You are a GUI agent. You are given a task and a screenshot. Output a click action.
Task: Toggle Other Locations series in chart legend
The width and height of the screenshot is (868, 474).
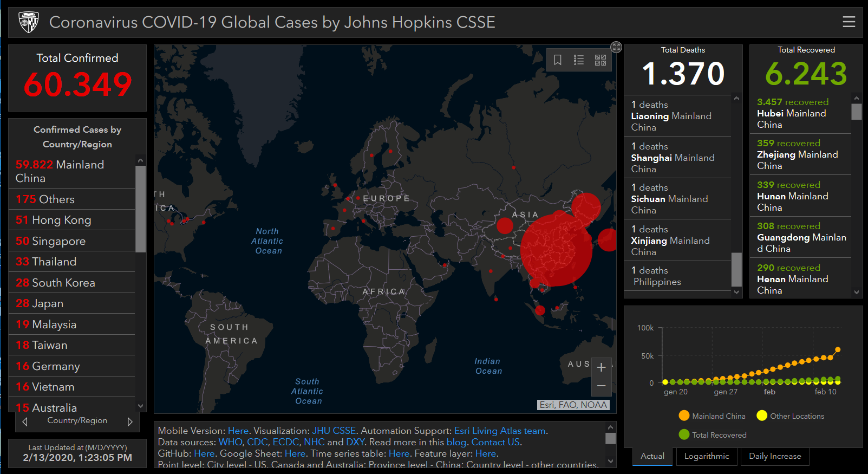click(791, 415)
